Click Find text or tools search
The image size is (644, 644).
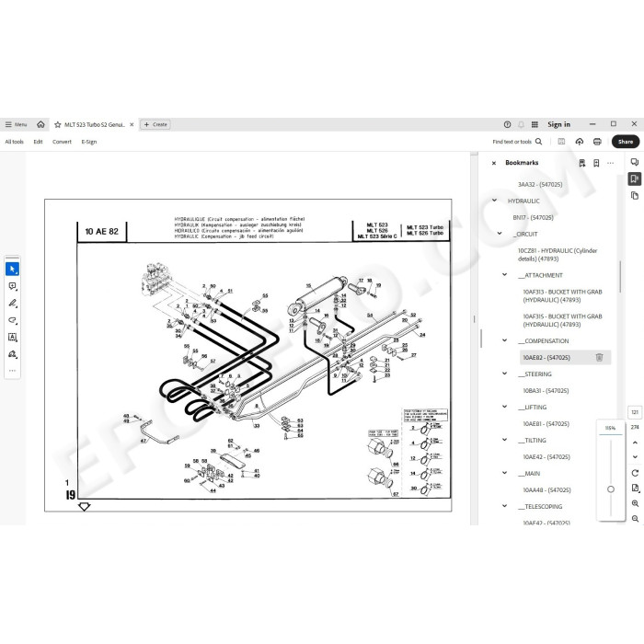(517, 142)
